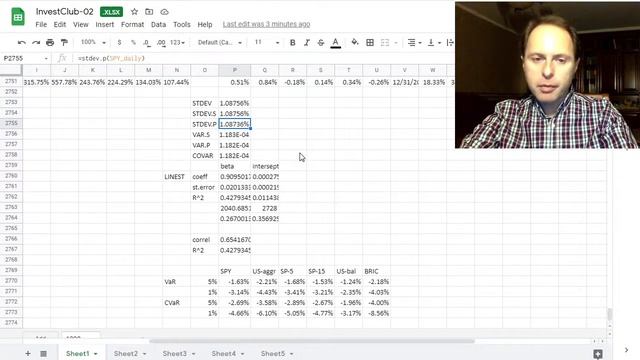Open the Tools menu

coord(182,24)
